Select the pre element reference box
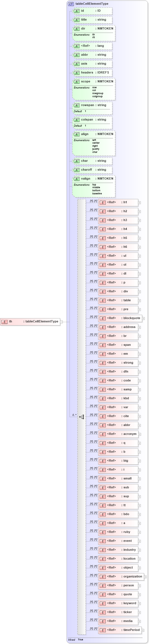 (118, 309)
